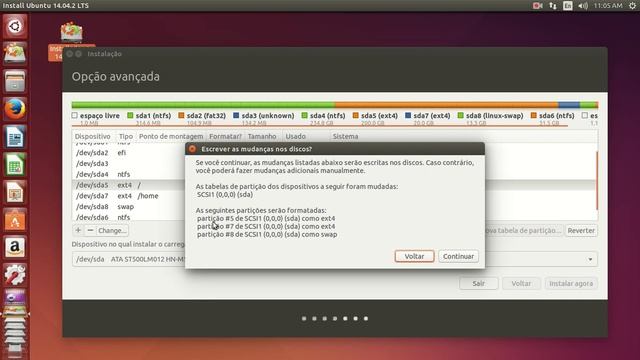Click the Formatar? column header
The width and height of the screenshot is (640, 360).
pos(225,136)
